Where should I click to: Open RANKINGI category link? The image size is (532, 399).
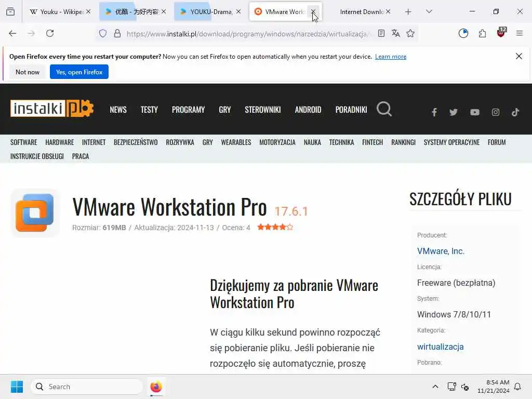tap(403, 142)
